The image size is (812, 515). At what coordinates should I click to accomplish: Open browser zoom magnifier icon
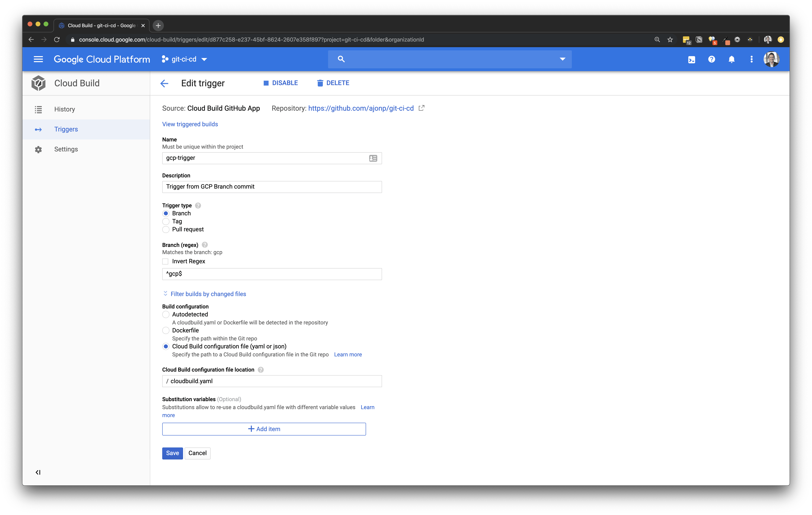coord(657,40)
